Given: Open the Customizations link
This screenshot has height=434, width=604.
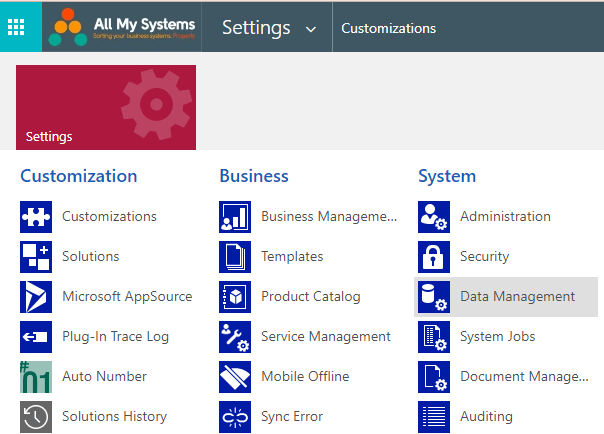Looking at the screenshot, I should point(109,216).
